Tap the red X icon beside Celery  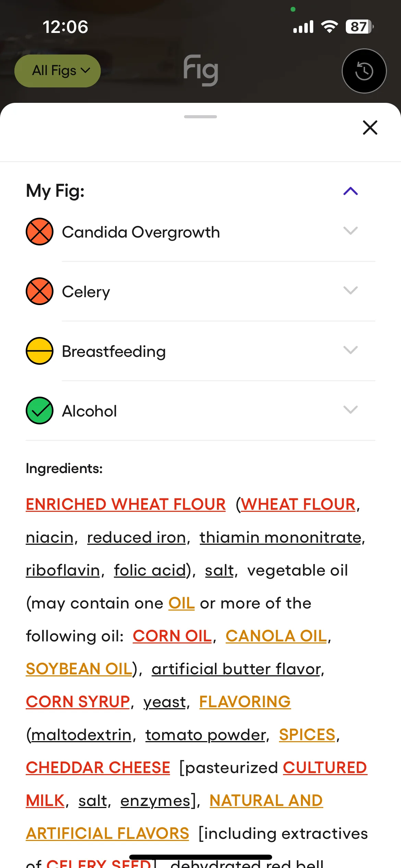tap(39, 291)
